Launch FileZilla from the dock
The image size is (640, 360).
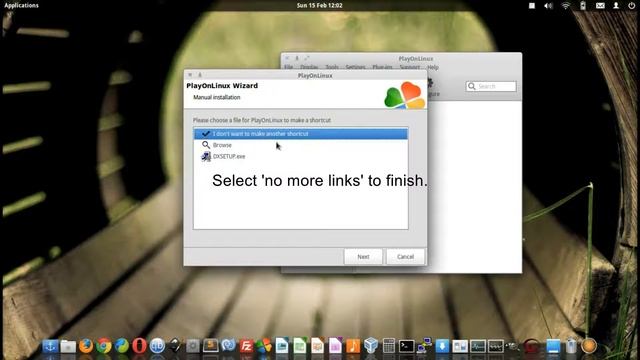[246, 346]
